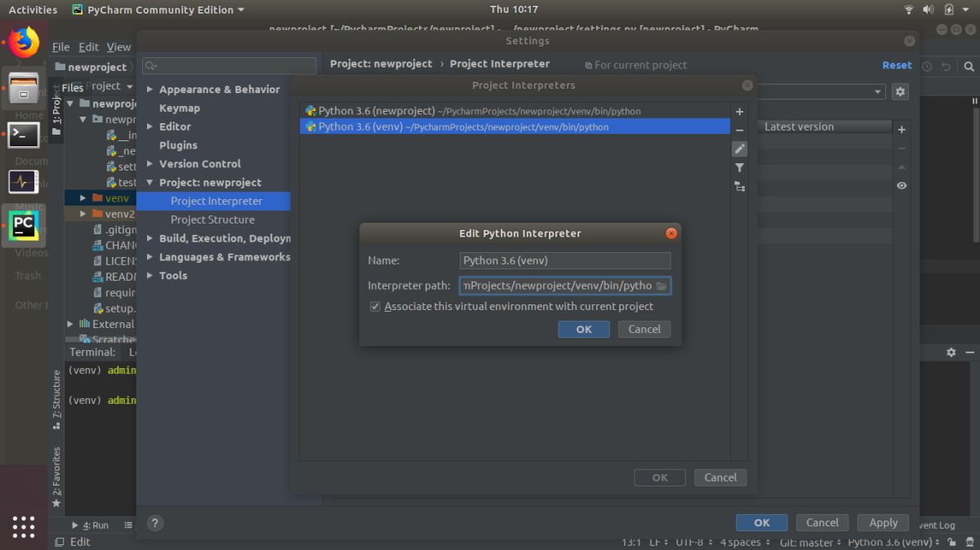Click Cancel in Settings window
The height and width of the screenshot is (550, 980).
click(822, 523)
